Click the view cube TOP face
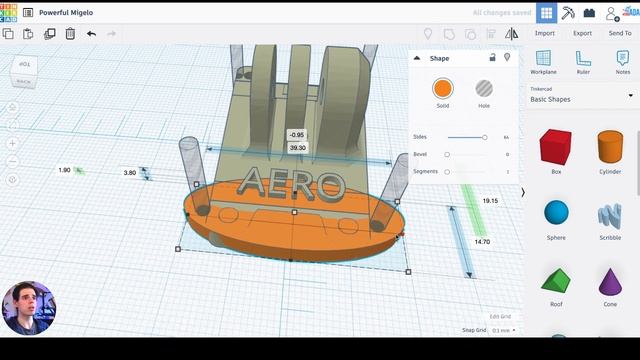 (24, 64)
